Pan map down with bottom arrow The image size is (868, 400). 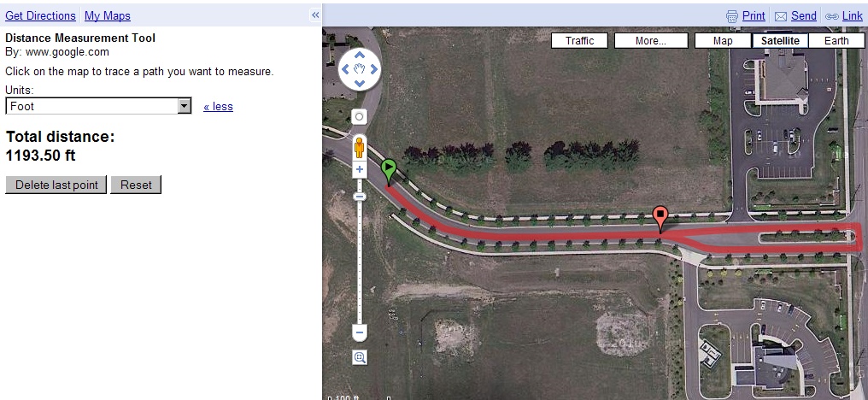coord(360,83)
